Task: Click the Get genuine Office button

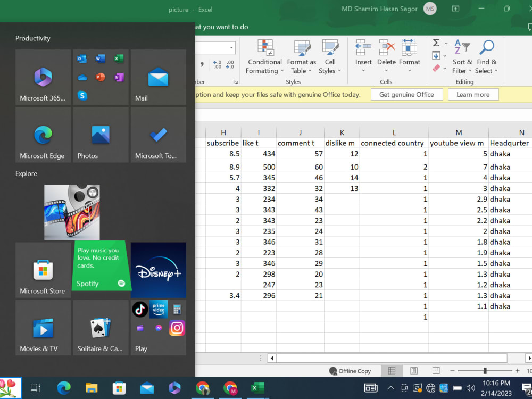Action: tap(406, 94)
